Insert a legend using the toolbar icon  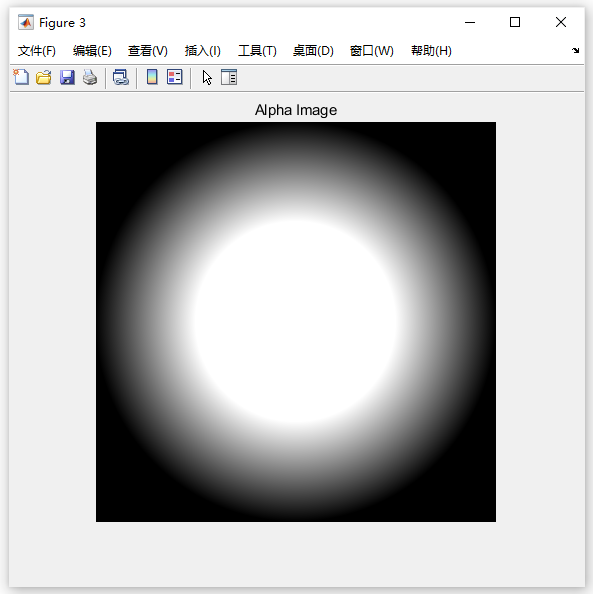pyautogui.click(x=175, y=77)
